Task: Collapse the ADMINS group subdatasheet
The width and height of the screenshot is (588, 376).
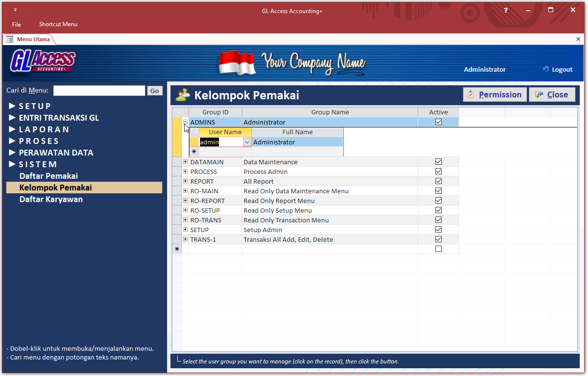Action: pyautogui.click(x=185, y=122)
